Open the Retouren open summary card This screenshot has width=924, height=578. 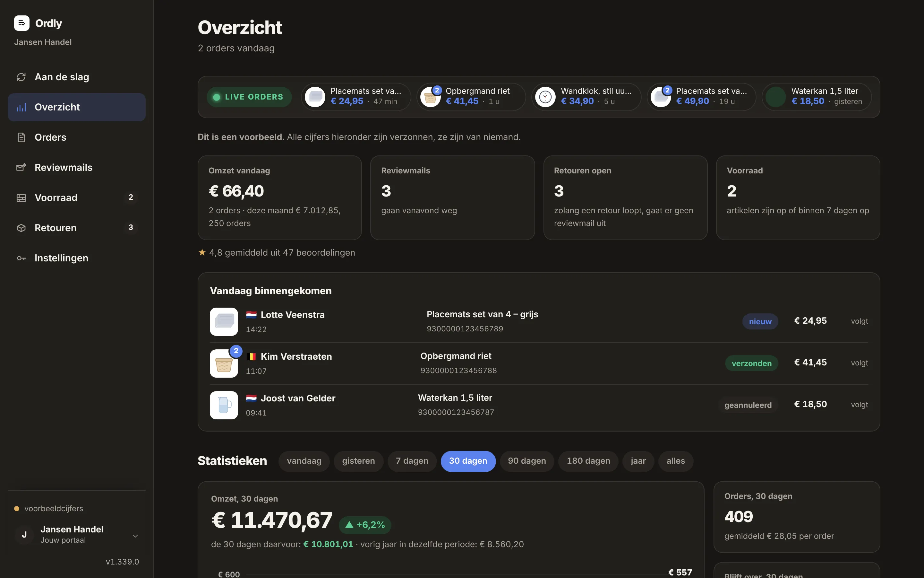click(625, 197)
